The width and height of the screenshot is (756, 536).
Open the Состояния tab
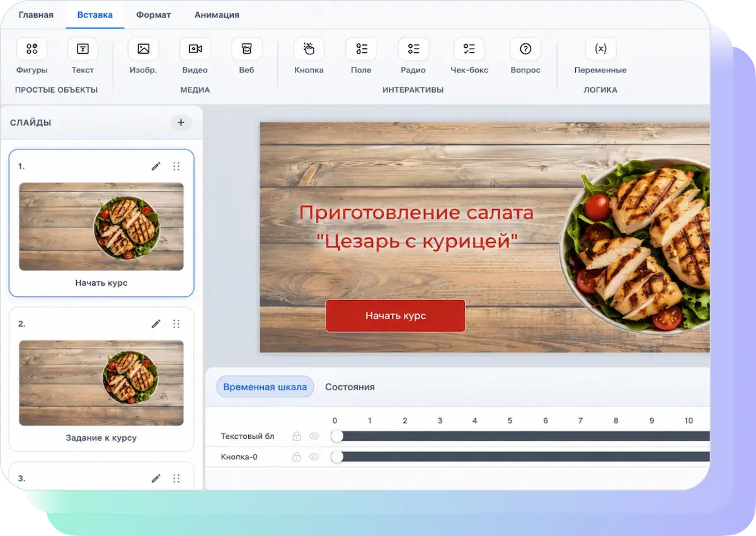350,387
